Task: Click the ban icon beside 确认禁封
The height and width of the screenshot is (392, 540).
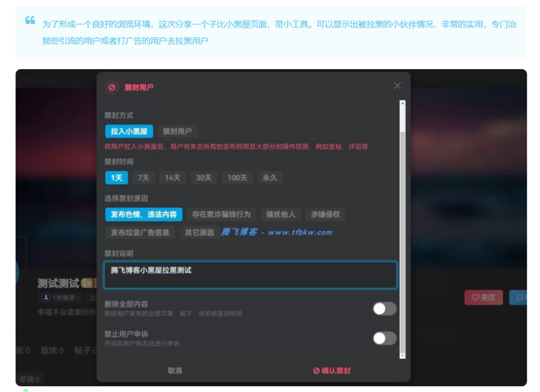Action: click(x=315, y=371)
